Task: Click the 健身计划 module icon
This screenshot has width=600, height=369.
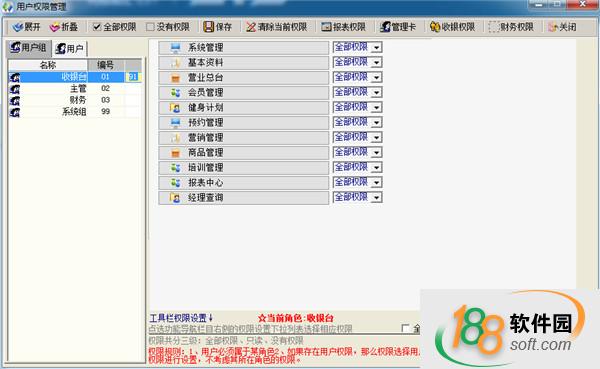Action: (x=175, y=108)
